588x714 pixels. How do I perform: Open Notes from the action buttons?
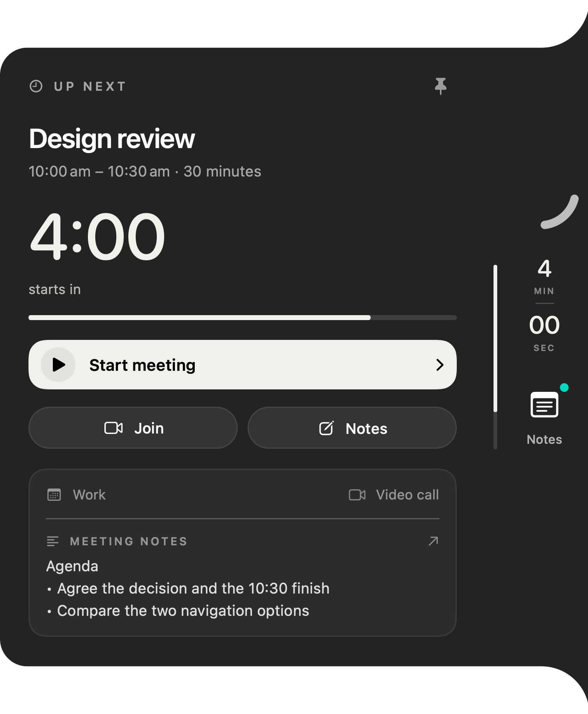click(x=352, y=428)
